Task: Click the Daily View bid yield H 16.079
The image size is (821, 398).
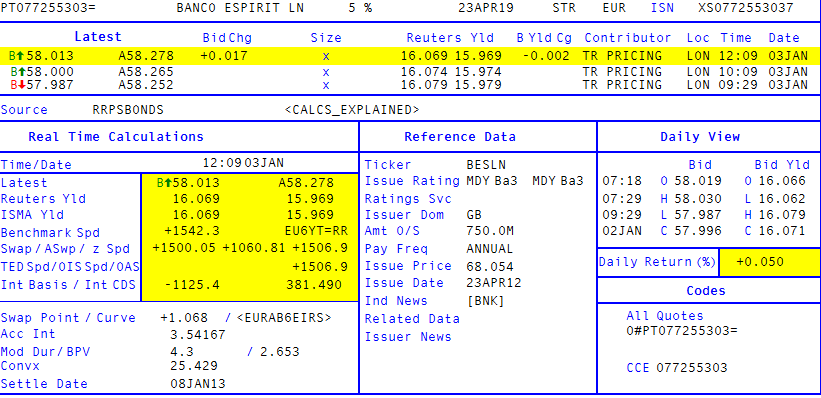Action: (x=775, y=215)
